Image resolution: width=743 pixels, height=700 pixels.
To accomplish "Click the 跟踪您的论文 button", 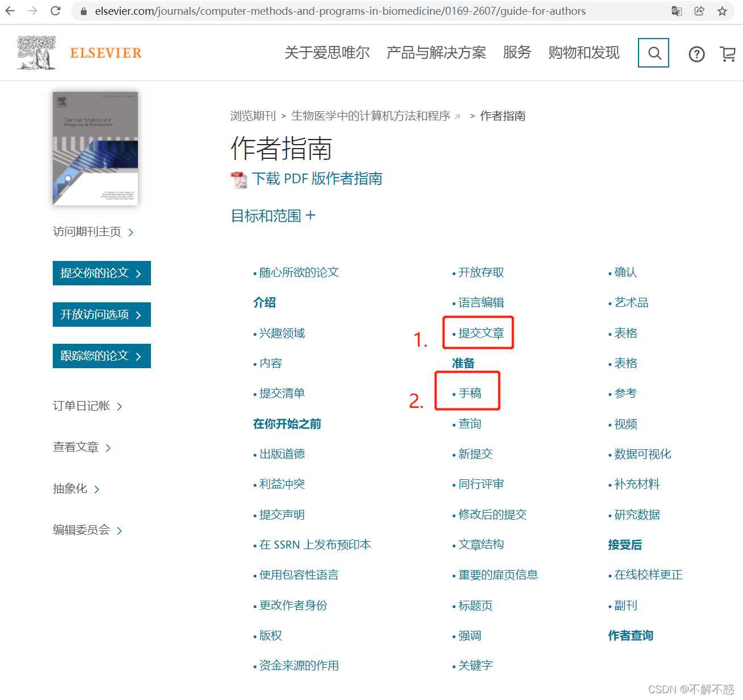I will pyautogui.click(x=102, y=356).
